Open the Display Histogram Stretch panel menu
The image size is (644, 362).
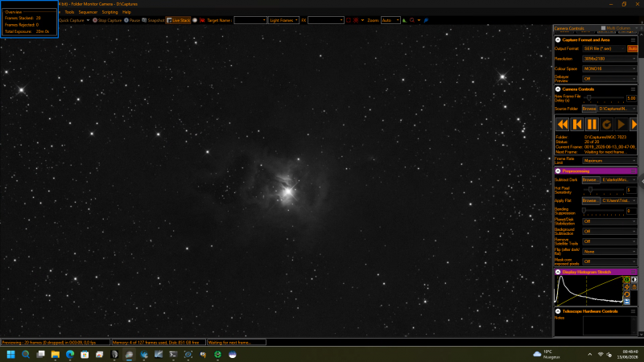pyautogui.click(x=633, y=272)
